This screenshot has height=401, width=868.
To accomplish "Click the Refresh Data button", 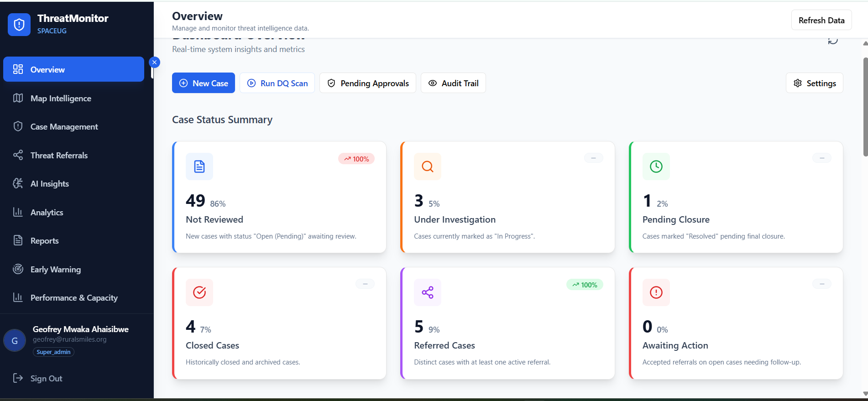I will click(x=821, y=21).
